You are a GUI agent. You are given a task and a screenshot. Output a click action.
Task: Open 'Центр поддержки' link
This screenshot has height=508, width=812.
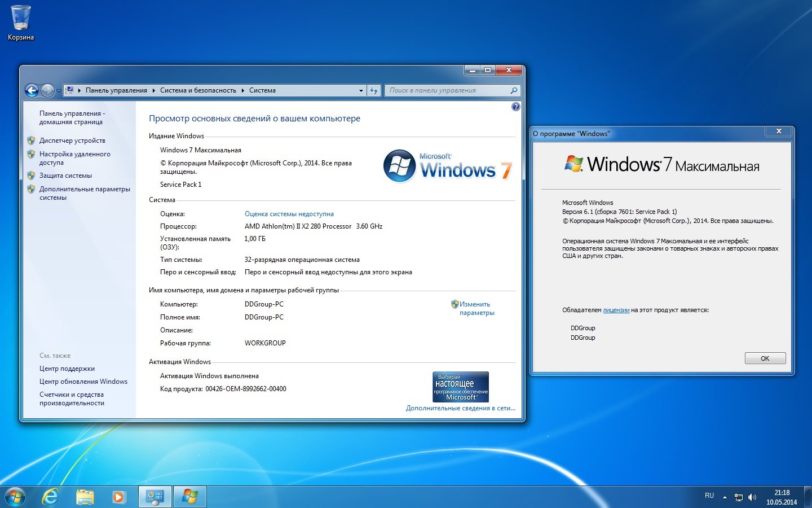pos(67,369)
